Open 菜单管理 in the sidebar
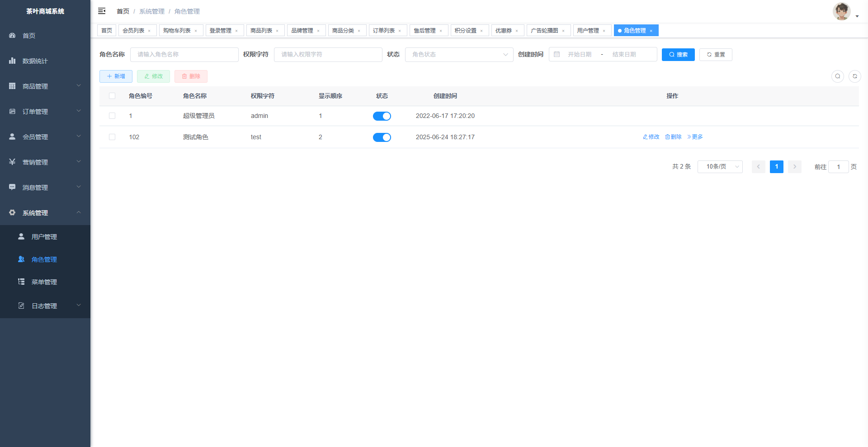 44,282
